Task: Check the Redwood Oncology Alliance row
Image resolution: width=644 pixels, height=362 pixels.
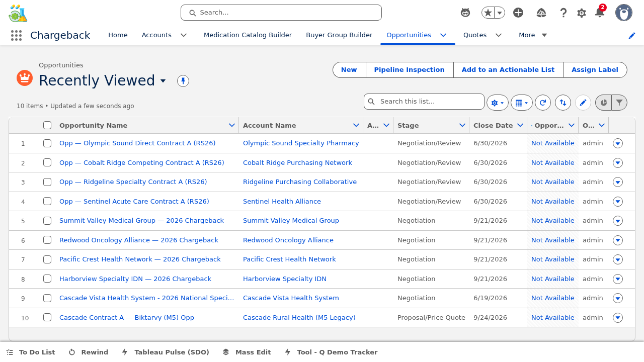Action: [47, 240]
